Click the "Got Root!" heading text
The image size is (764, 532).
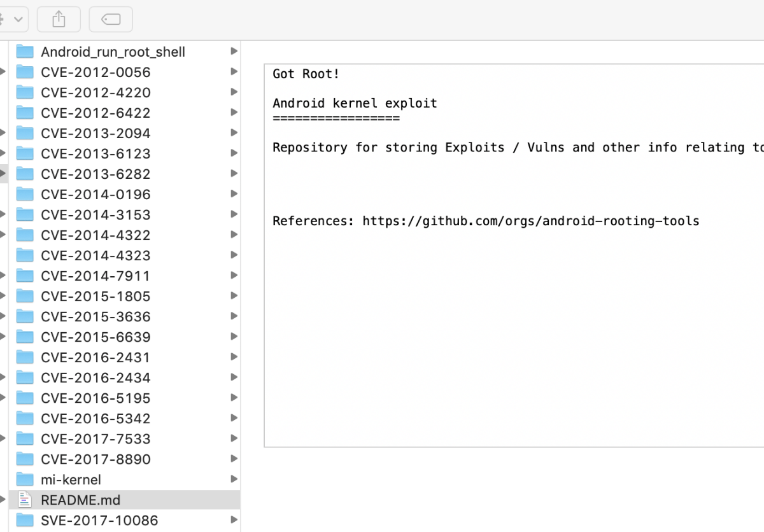pyautogui.click(x=306, y=74)
